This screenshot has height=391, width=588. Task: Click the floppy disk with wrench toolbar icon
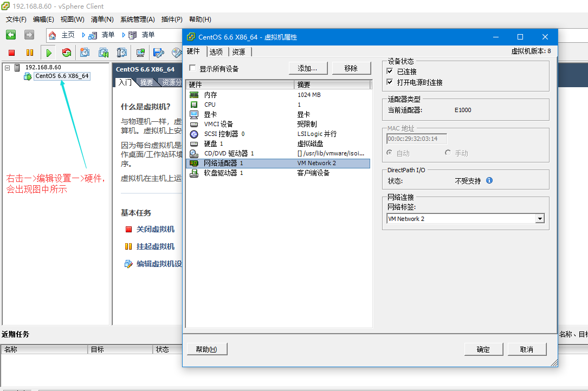159,53
